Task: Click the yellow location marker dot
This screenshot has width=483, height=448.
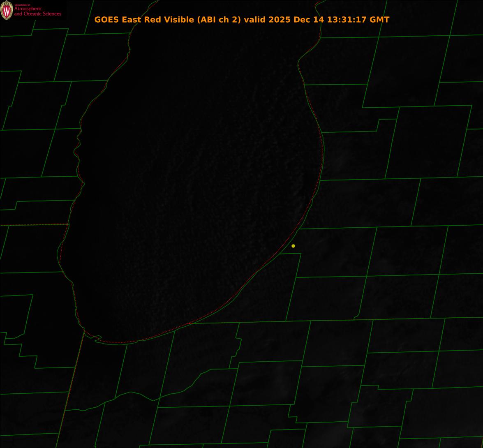Action: coord(293,246)
